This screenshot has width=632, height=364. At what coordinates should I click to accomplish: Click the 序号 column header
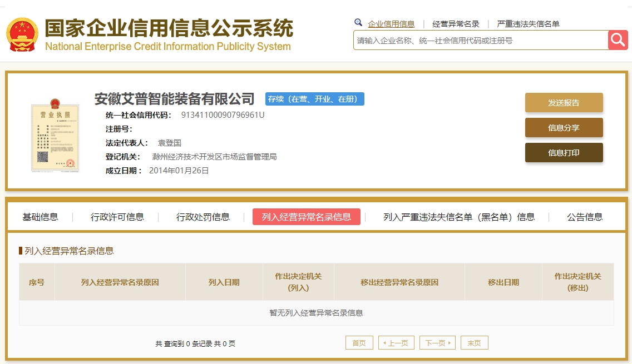pyautogui.click(x=37, y=282)
